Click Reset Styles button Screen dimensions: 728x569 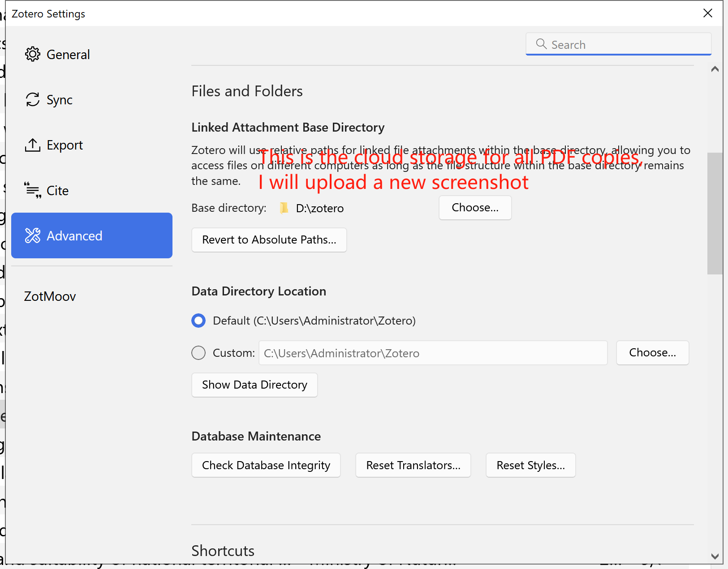pyautogui.click(x=530, y=466)
